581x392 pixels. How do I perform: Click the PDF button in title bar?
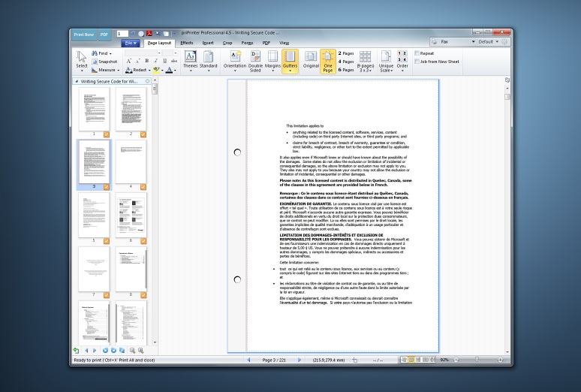pos(104,35)
